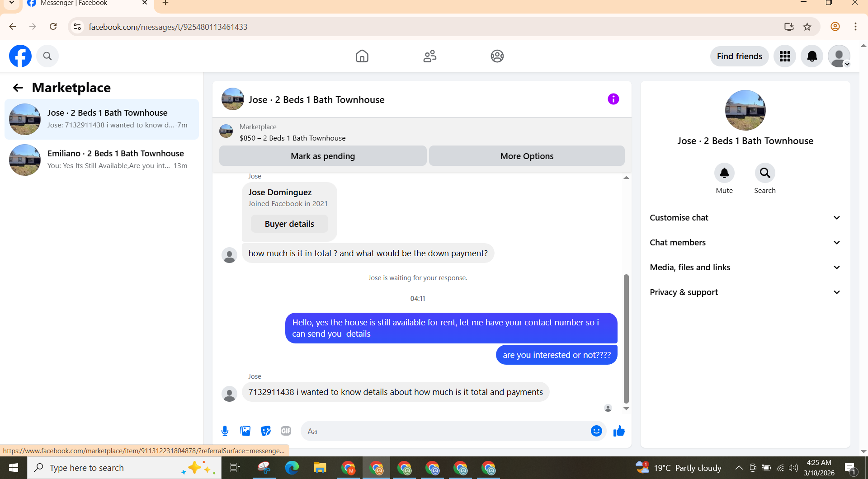The image size is (868, 479).
Task: Click the address bar URL
Action: [x=168, y=27]
